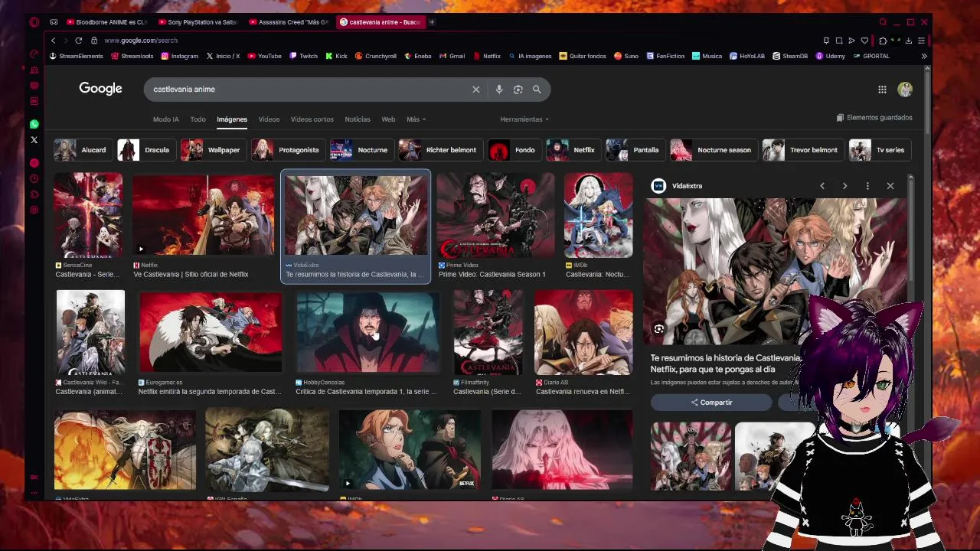Open a new browser tab
This screenshot has width=980, height=551.
[432, 22]
